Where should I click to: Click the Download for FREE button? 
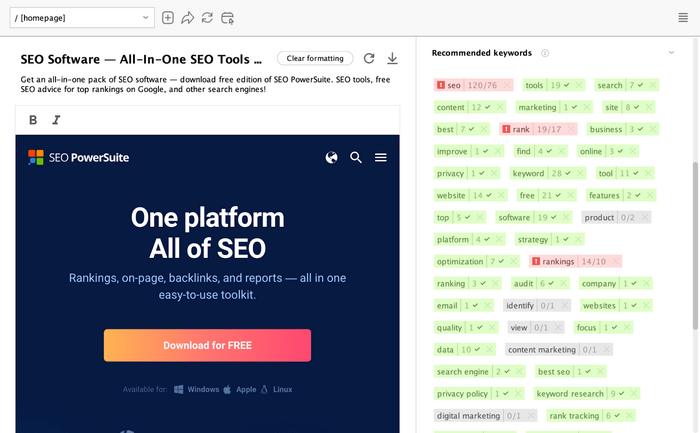pyautogui.click(x=207, y=345)
